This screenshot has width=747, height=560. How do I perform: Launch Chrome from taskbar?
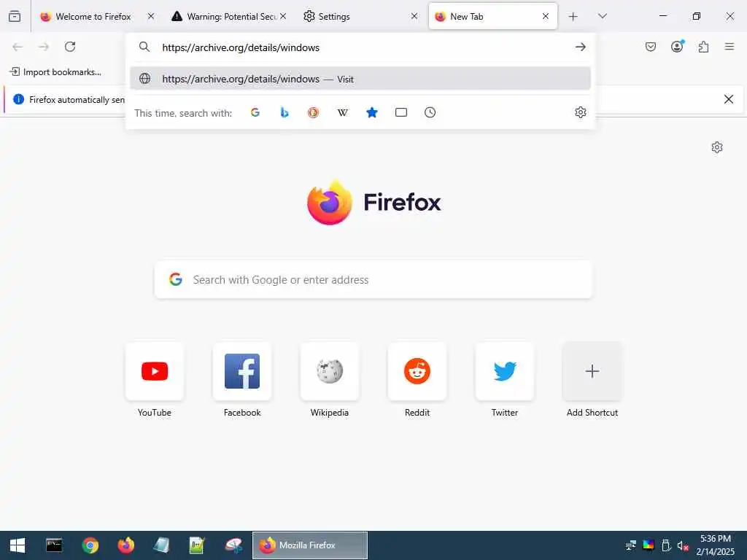[x=90, y=545]
